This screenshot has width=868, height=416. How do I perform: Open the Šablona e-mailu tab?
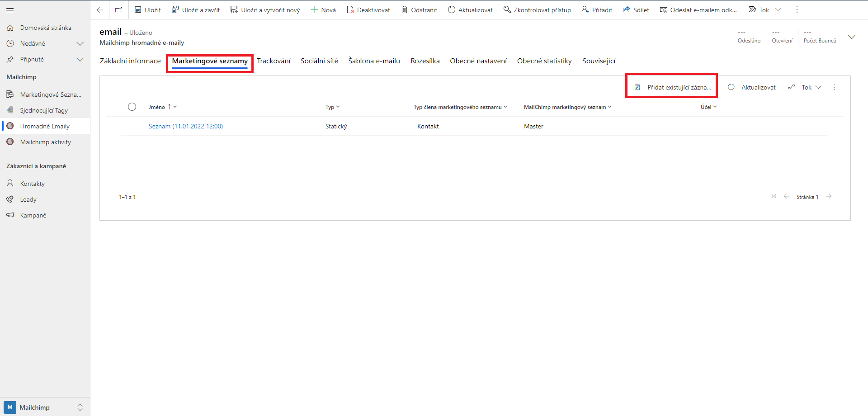[374, 61]
